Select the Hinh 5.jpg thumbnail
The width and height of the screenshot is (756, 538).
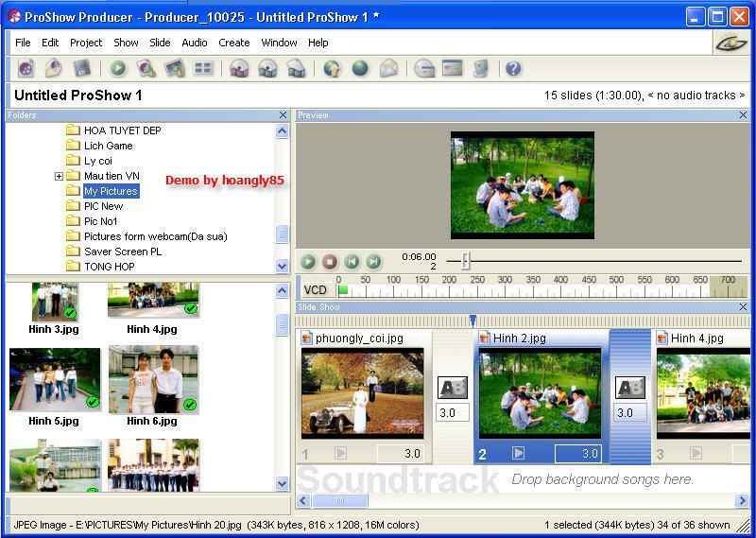click(x=55, y=380)
